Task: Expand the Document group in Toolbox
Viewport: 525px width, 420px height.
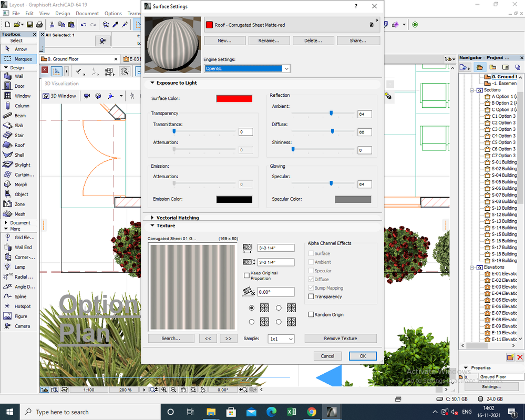Action: (x=6, y=223)
